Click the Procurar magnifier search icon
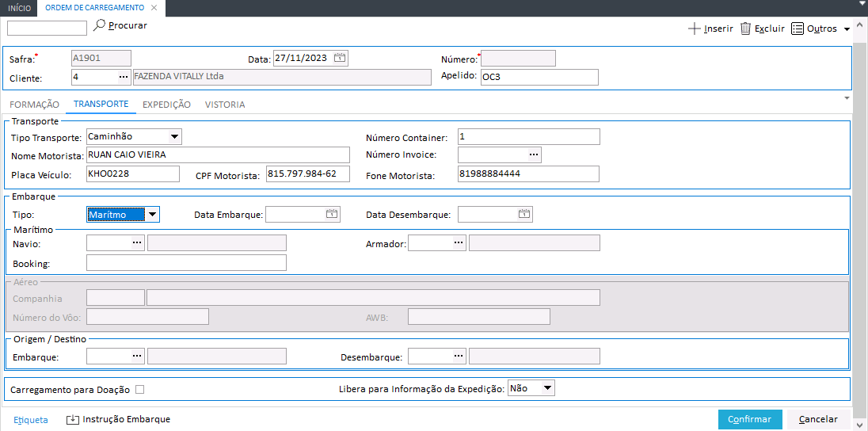This screenshot has height=431, width=868. click(x=99, y=26)
